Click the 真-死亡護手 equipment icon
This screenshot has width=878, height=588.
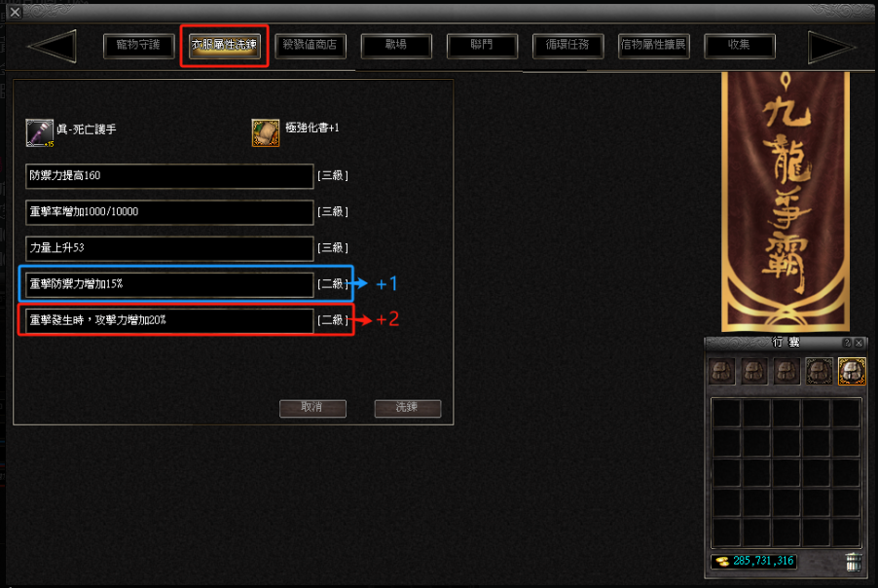tap(40, 132)
